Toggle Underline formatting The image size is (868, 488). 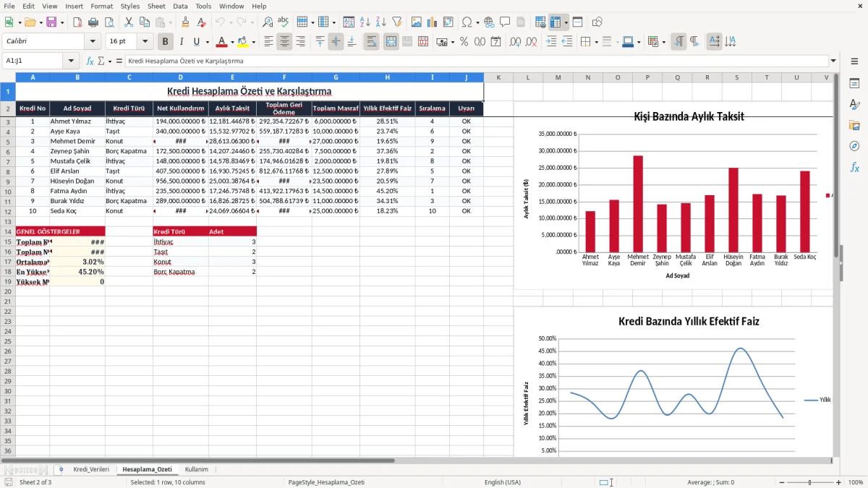click(196, 42)
